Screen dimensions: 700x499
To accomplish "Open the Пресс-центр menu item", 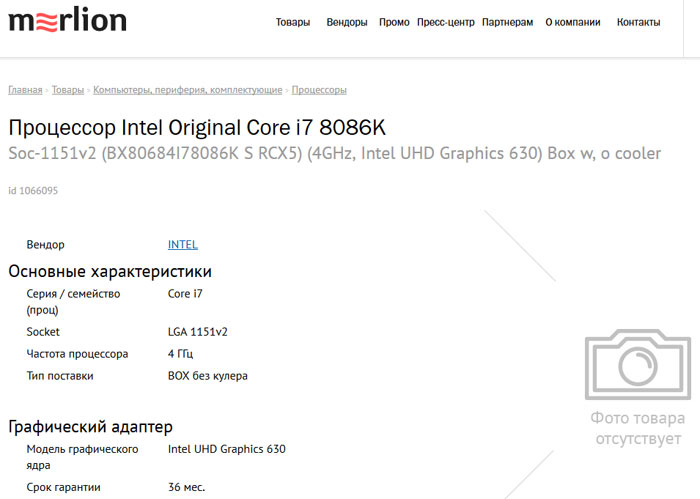I will (x=446, y=22).
